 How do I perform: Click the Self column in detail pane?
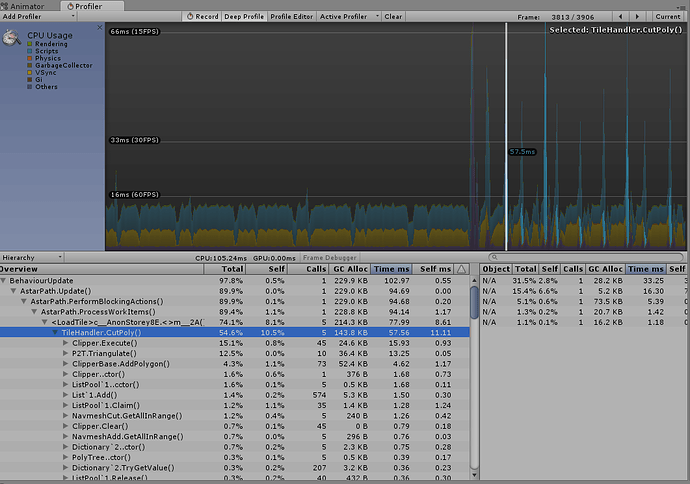(550, 269)
